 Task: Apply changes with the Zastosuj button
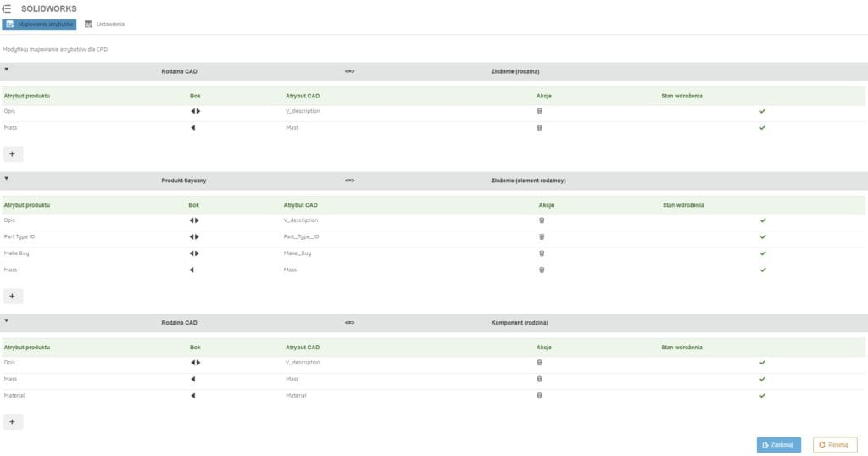(778, 444)
